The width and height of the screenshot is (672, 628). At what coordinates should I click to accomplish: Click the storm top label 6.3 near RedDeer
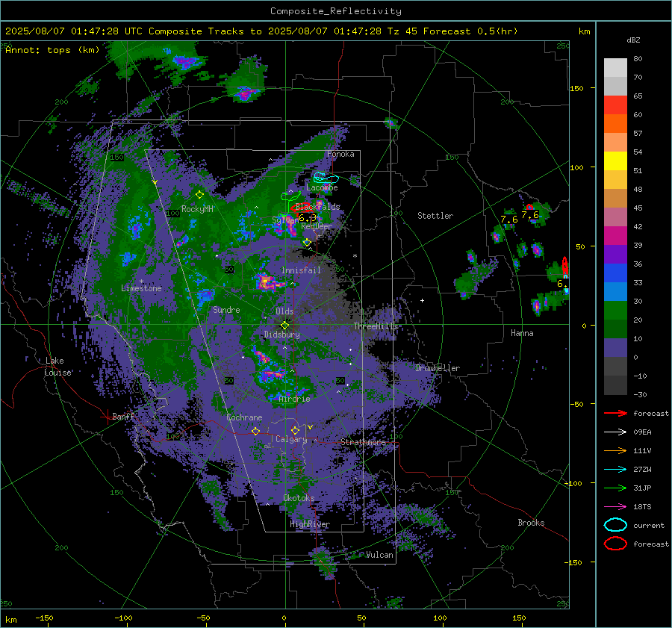pyautogui.click(x=308, y=218)
